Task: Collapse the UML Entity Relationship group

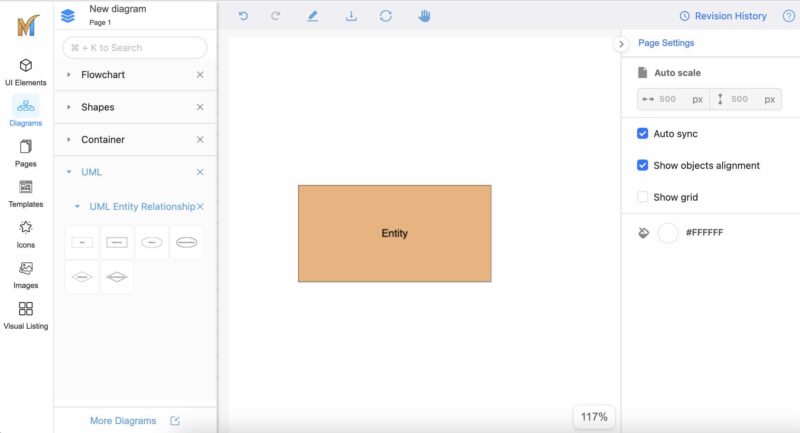Action: [77, 207]
